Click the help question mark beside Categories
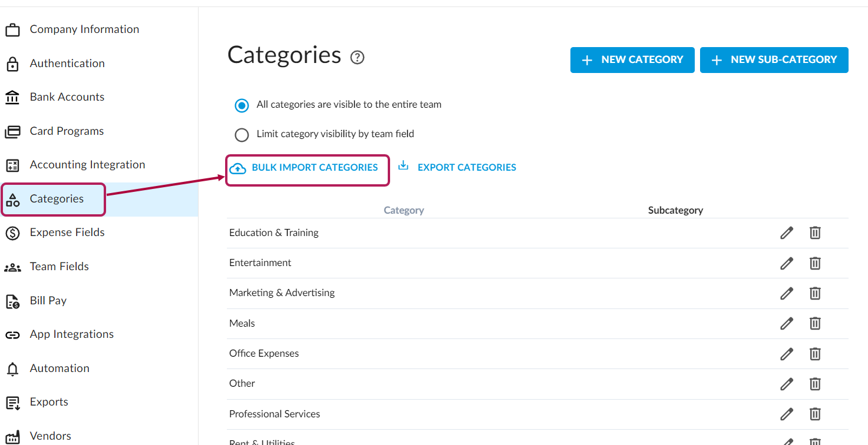 pyautogui.click(x=357, y=58)
